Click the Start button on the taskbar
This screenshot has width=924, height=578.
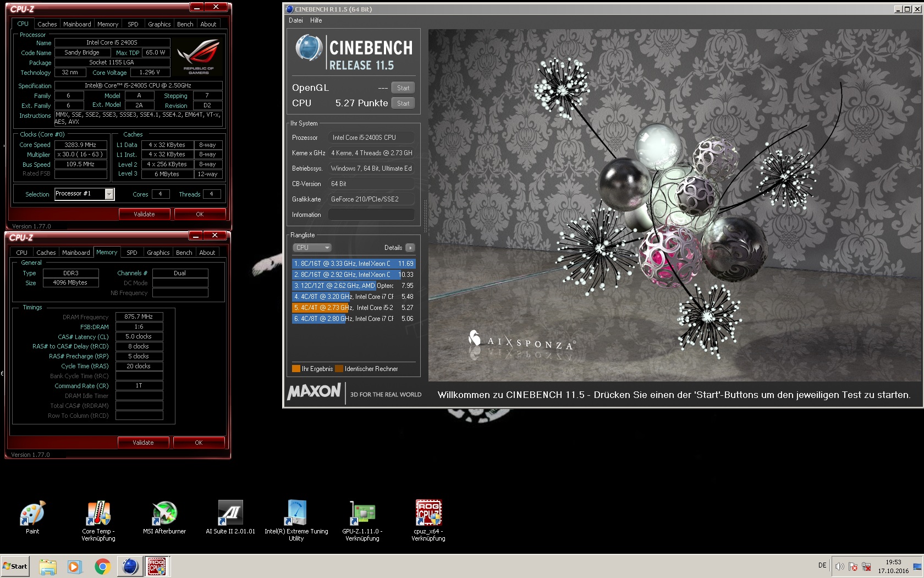pyautogui.click(x=15, y=566)
